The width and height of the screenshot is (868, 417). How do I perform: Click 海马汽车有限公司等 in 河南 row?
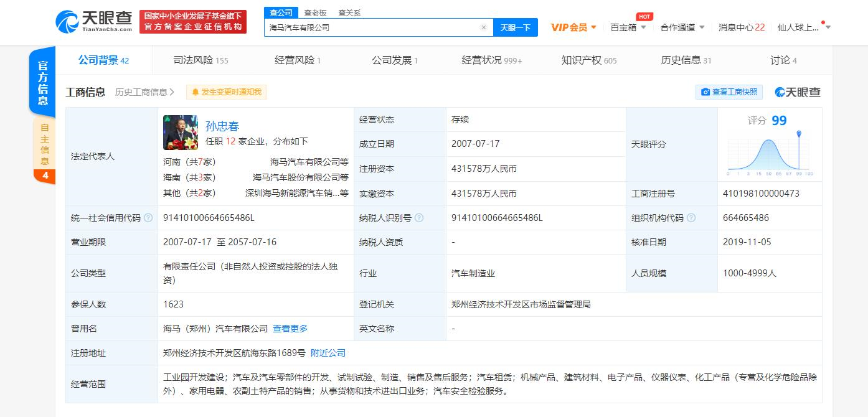pyautogui.click(x=309, y=162)
